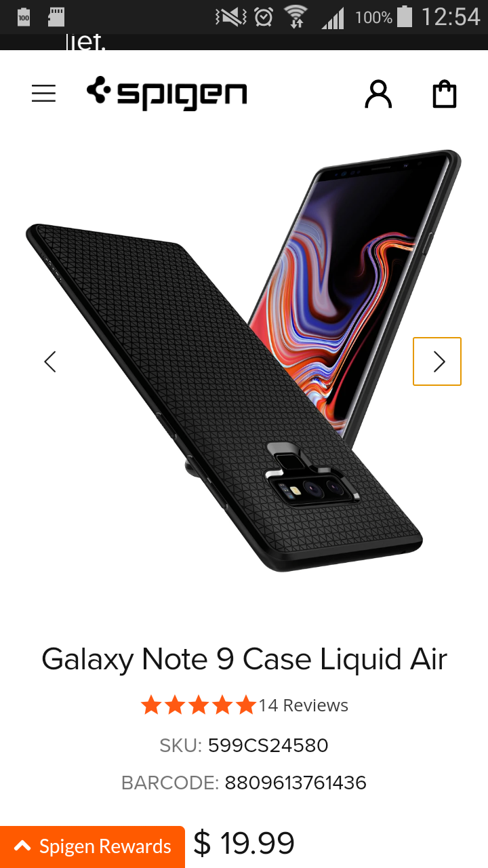Open the user account icon
Image resolution: width=488 pixels, height=868 pixels.
[378, 94]
